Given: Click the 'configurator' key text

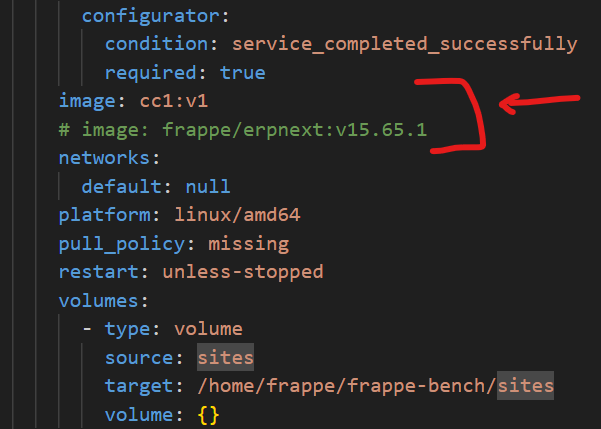Looking at the screenshot, I should [151, 16].
